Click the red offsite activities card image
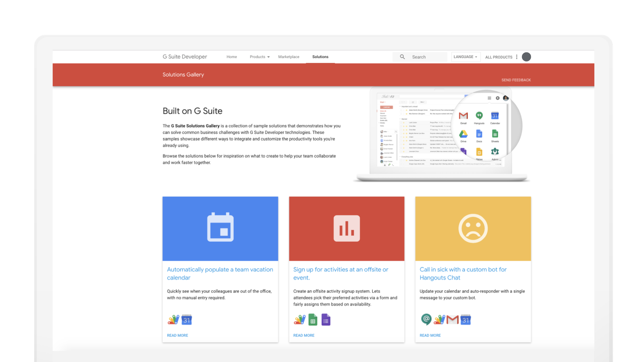The width and height of the screenshot is (644, 362). coord(347,229)
